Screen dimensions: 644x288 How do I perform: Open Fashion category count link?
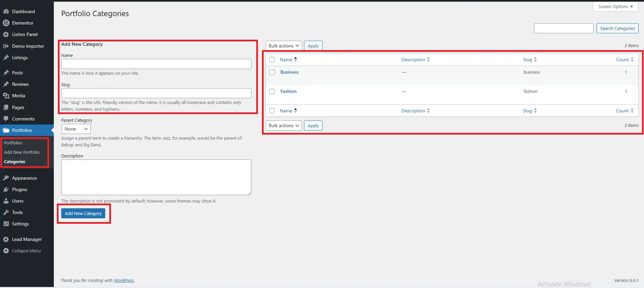click(x=626, y=91)
